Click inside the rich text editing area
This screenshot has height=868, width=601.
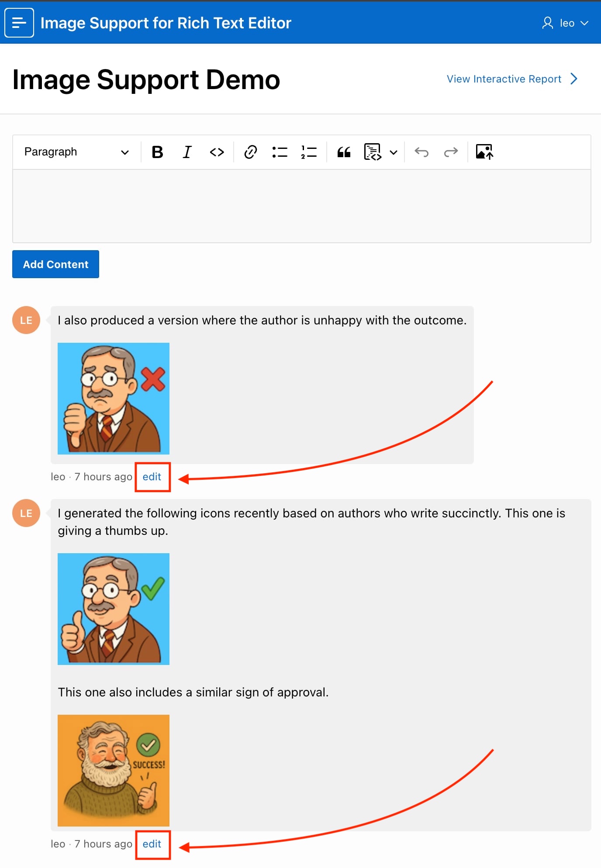tap(301, 206)
